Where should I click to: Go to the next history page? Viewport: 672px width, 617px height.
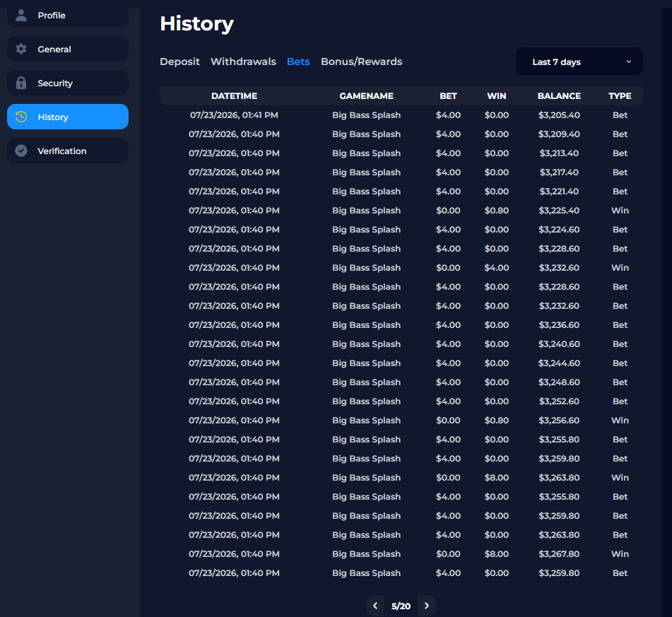click(426, 606)
